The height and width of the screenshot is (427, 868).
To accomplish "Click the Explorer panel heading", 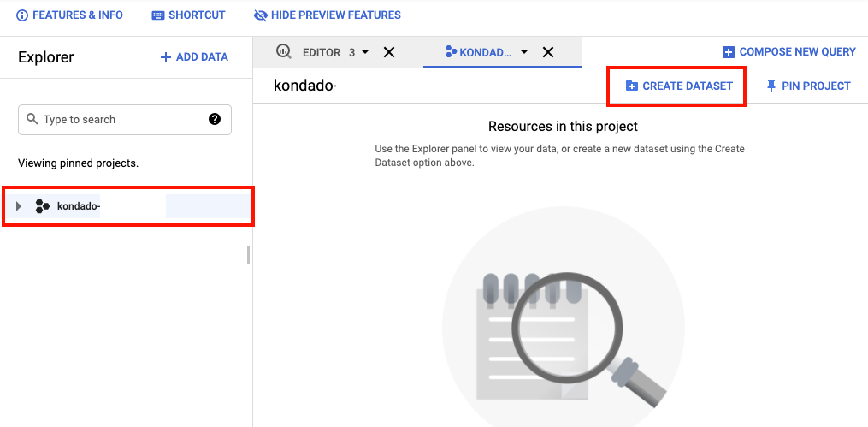I will [46, 57].
